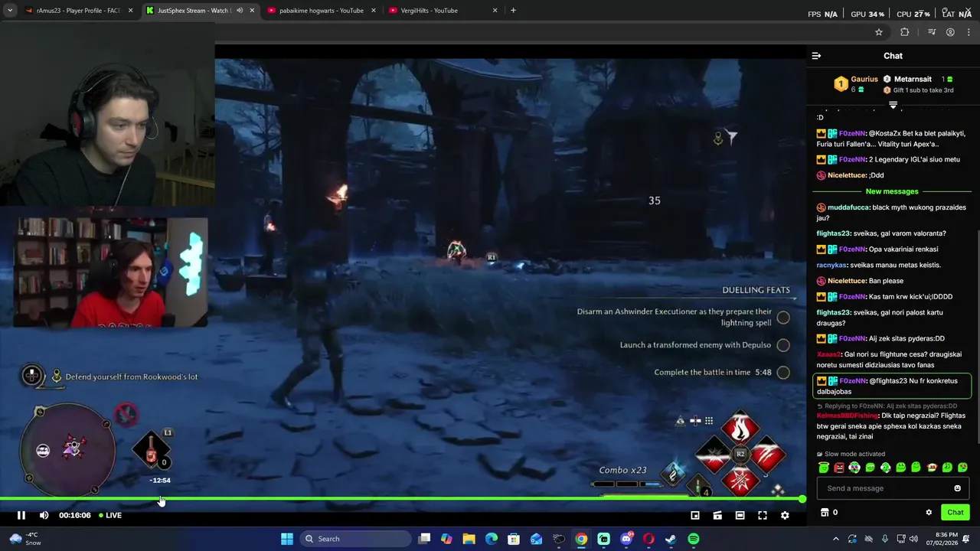This screenshot has height=551, width=980.
Task: Open muddafucca username in chat
Action: click(x=848, y=207)
